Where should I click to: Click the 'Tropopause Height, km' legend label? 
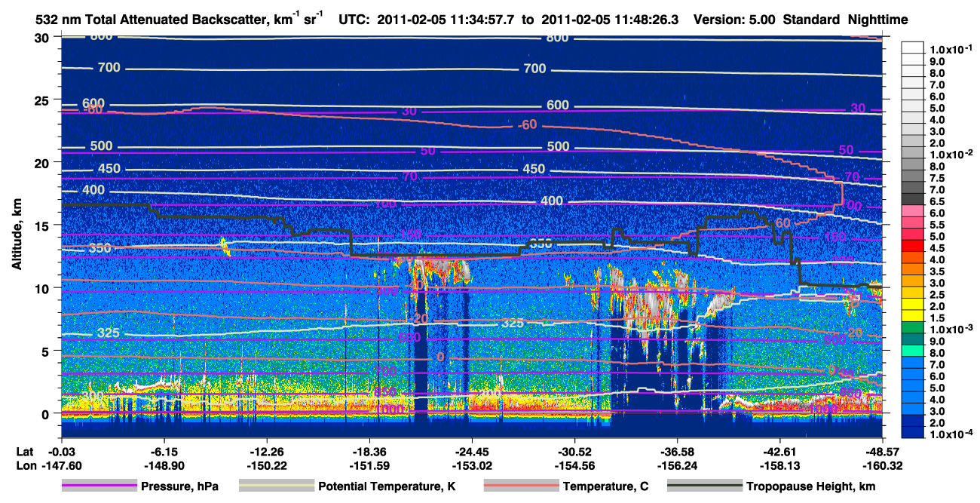810,487
